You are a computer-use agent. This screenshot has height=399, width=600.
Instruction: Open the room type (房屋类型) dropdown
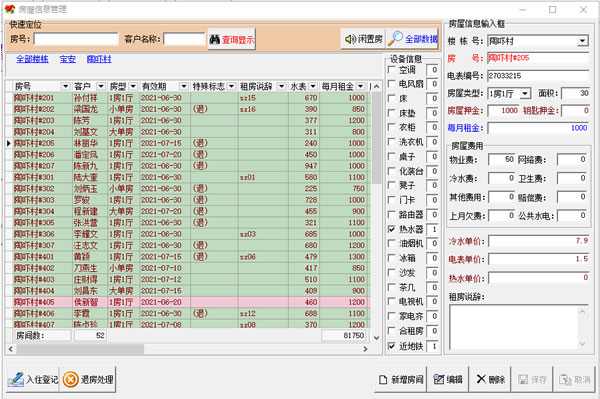[x=525, y=93]
